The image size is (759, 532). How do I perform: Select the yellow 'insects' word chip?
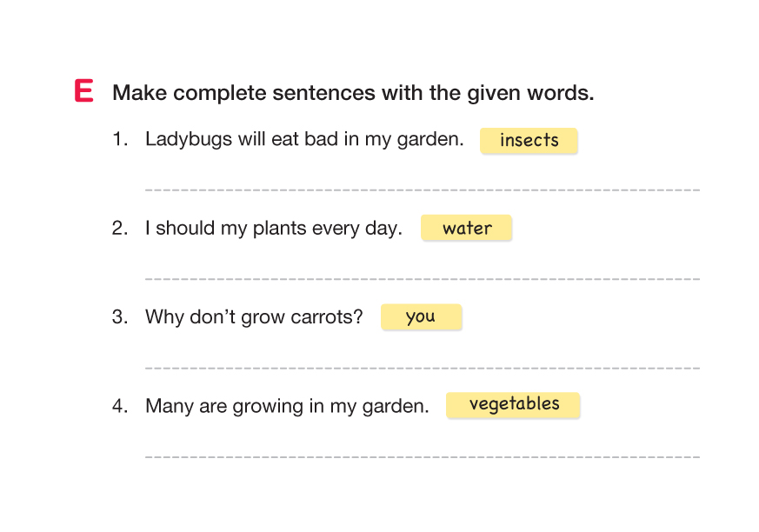pos(529,141)
